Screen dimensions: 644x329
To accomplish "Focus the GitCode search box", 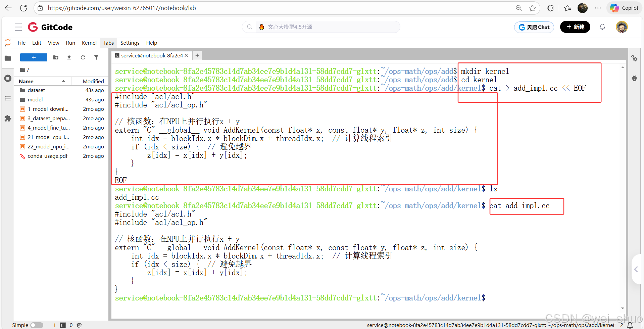I will point(321,27).
